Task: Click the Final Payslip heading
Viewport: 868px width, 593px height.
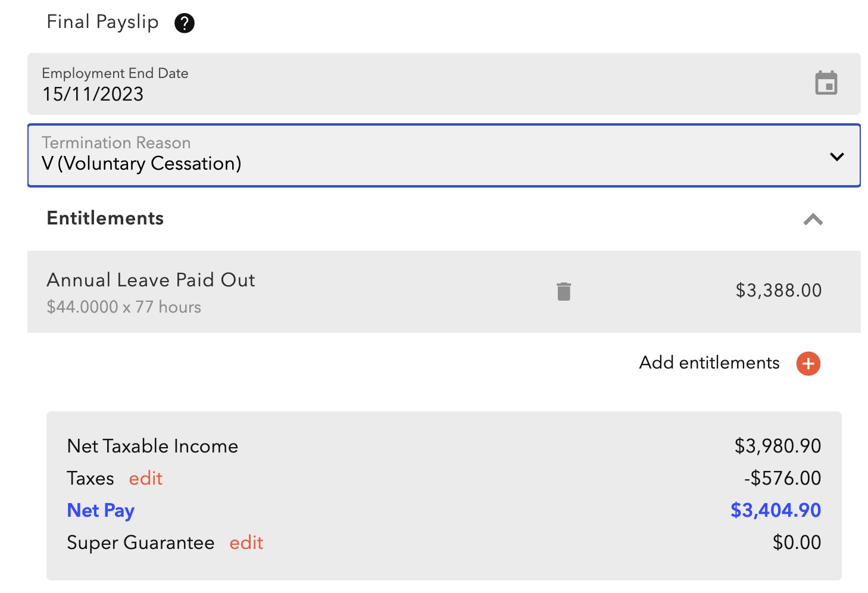Action: [x=102, y=22]
